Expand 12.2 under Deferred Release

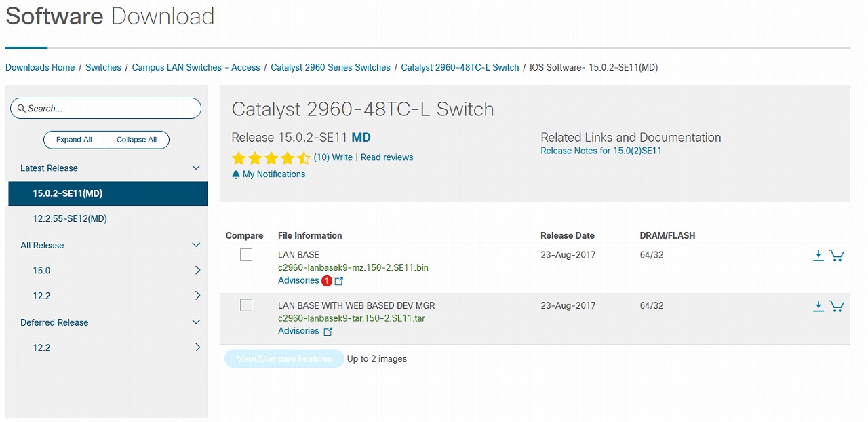click(197, 347)
